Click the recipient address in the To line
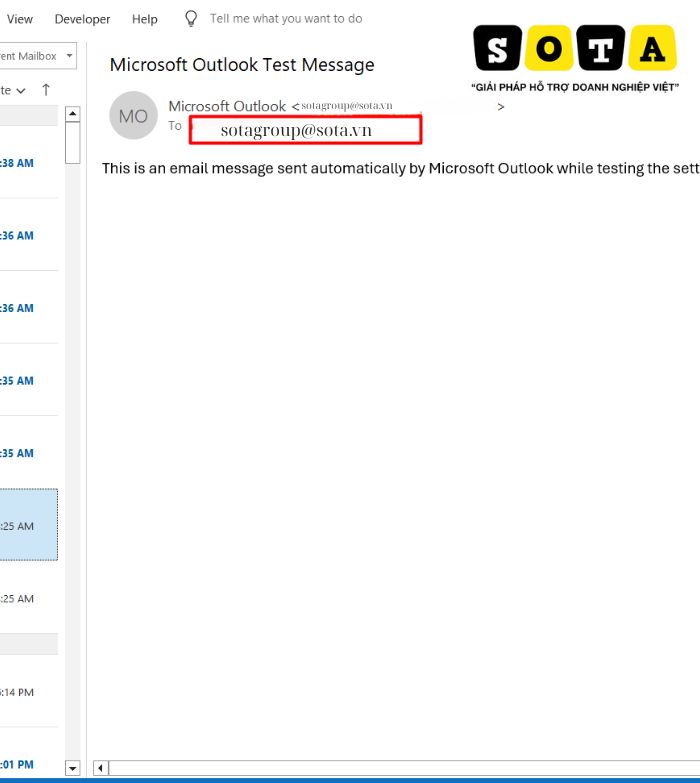This screenshot has width=700, height=783. 296,130
